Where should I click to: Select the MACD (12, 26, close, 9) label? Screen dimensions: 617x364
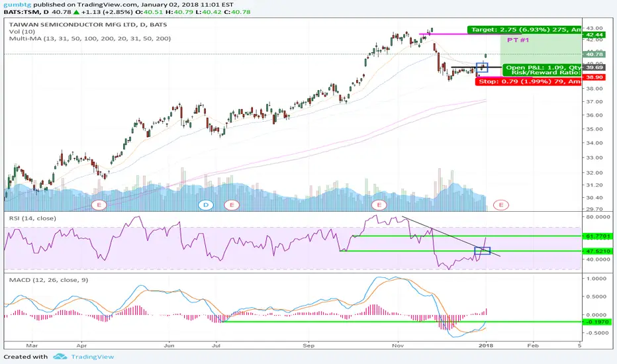[49, 280]
